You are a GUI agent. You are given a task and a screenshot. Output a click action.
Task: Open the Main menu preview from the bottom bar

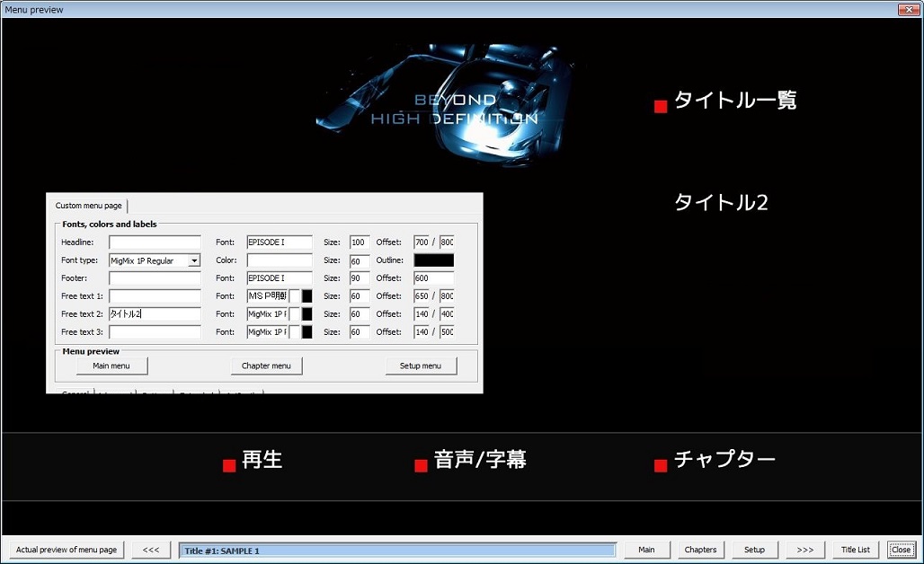[646, 550]
